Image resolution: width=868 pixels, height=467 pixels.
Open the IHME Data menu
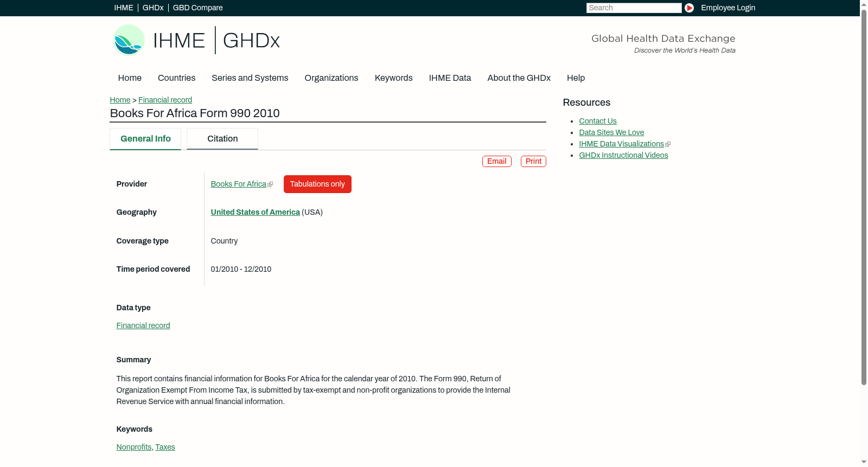coord(450,78)
